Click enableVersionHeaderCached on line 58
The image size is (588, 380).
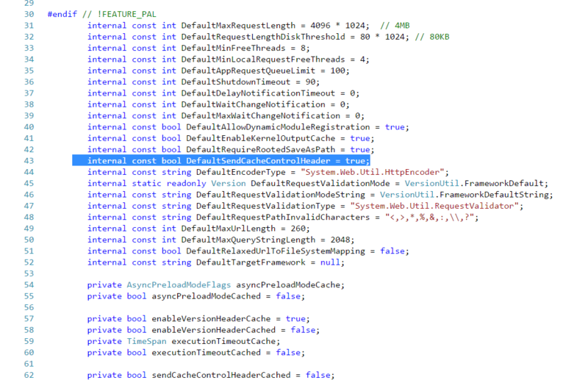(x=213, y=330)
